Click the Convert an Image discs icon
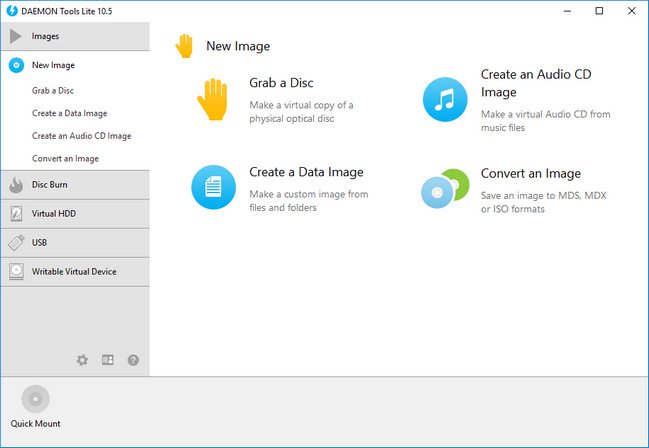 coord(445,187)
